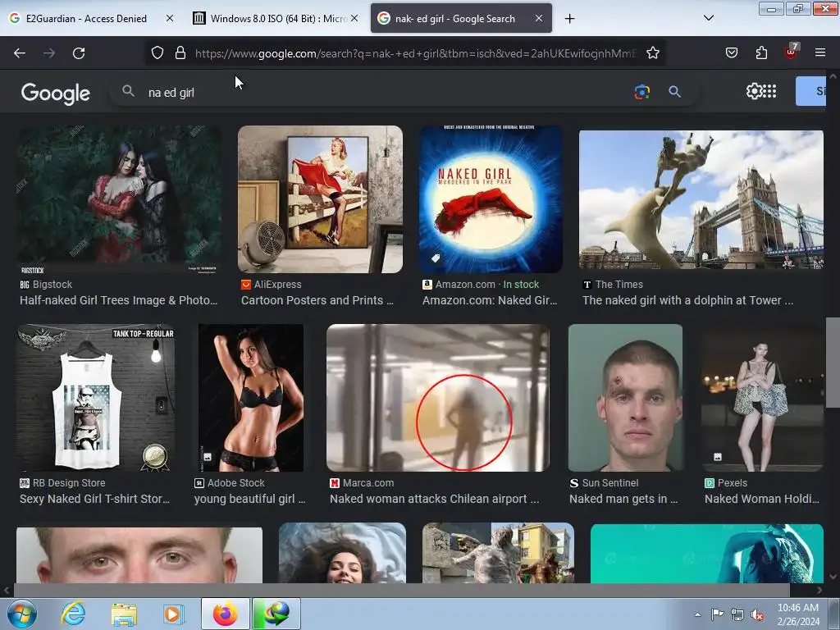The image size is (840, 630).
Task: Open the Save to Pocket button
Action: pos(731,52)
